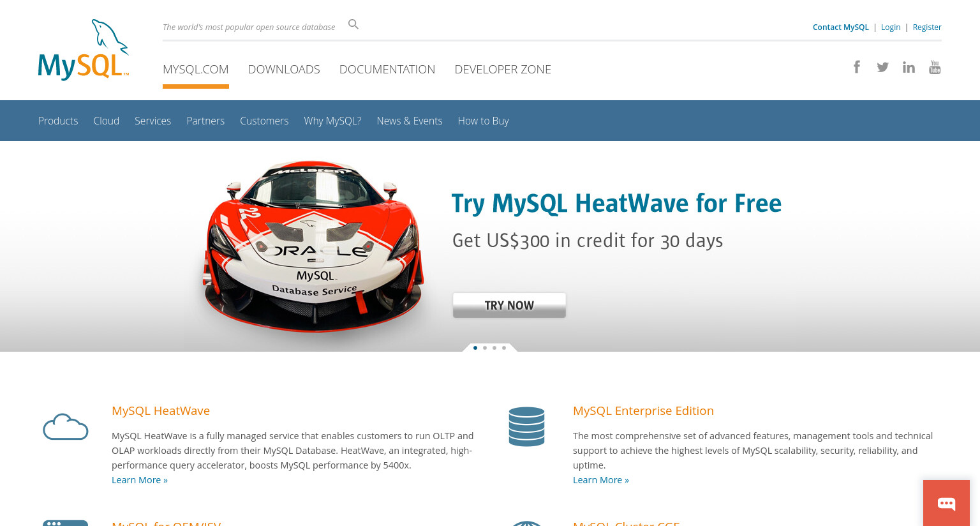
Task: Click the TRY NOW button
Action: click(509, 305)
